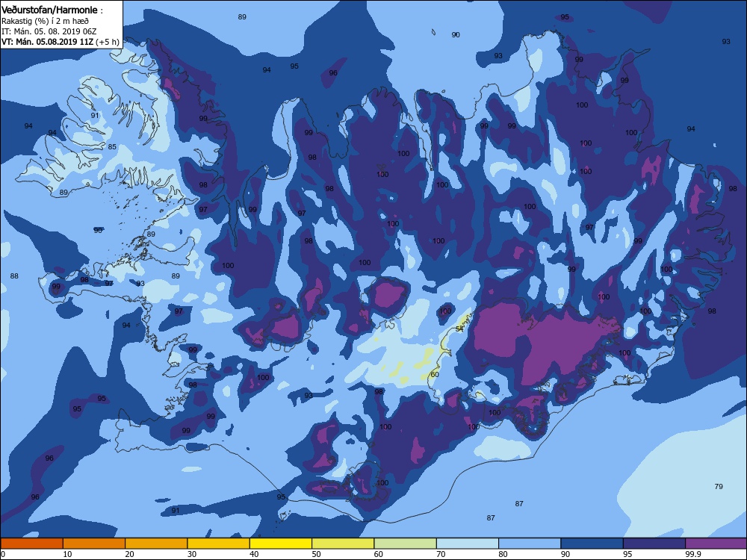Select the medium blue 90–95 legend swatch
747x560 pixels.
[592, 544]
